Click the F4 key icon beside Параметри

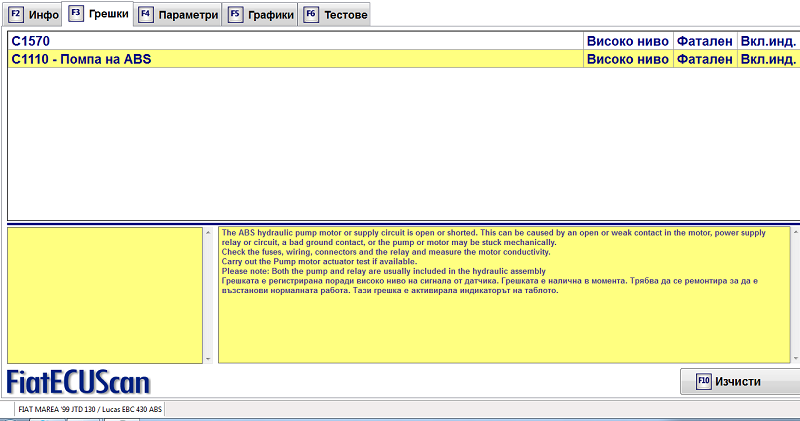pyautogui.click(x=146, y=15)
